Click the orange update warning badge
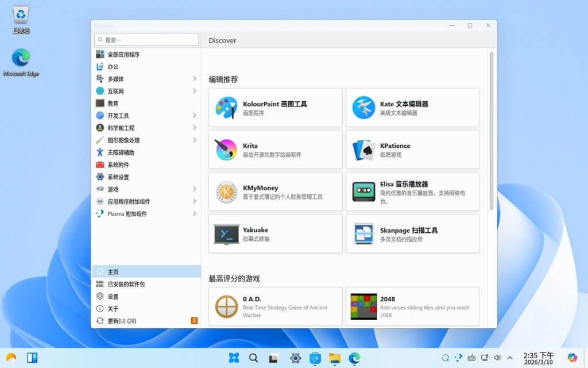 (194, 320)
